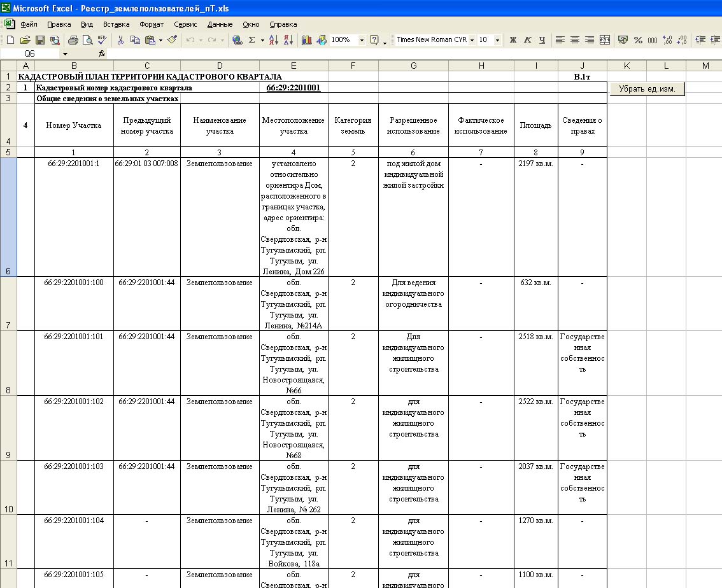Open a file with the folder icon
This screenshot has width=722, height=588.
point(25,40)
